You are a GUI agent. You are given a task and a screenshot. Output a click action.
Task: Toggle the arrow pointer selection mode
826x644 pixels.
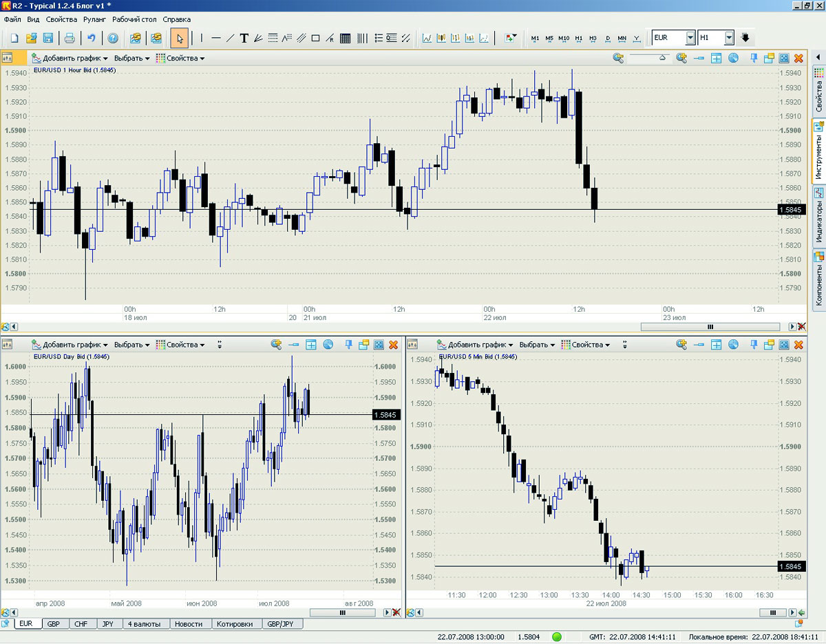(180, 38)
